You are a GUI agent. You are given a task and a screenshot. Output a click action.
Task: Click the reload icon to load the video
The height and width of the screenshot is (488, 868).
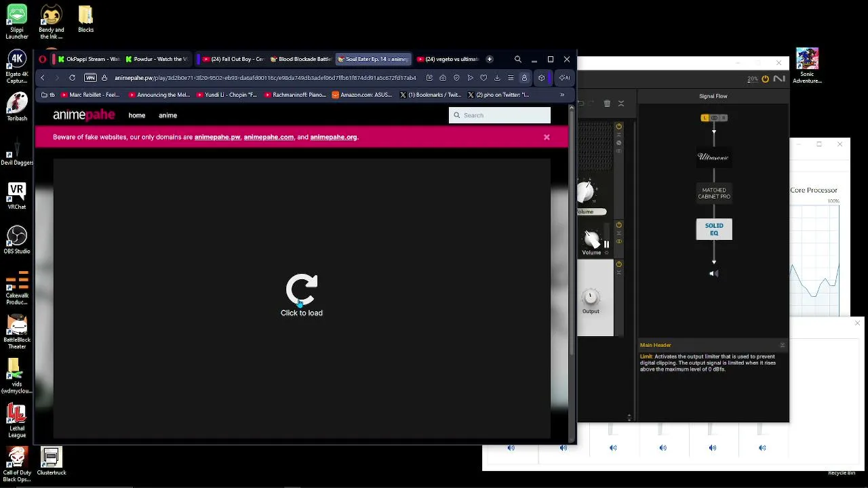pyautogui.click(x=302, y=290)
